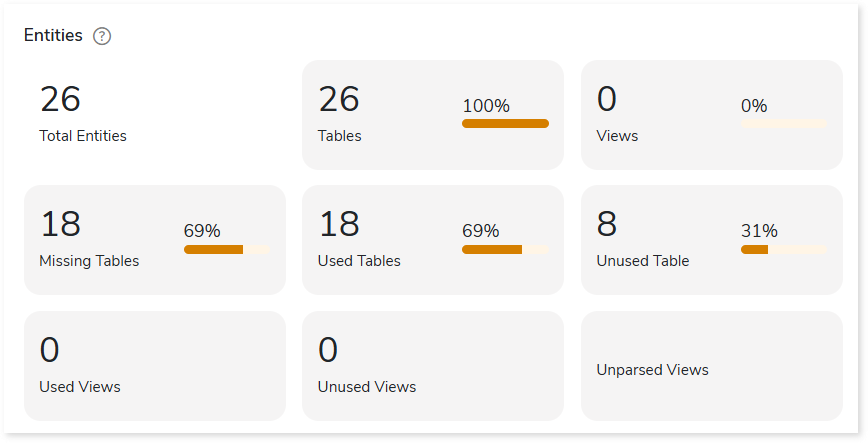Open the Views card

pos(712,115)
